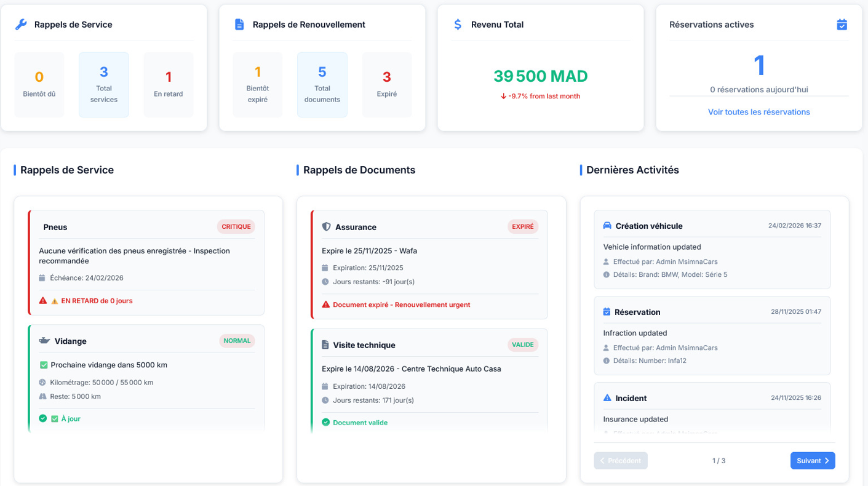Click the green check icon beside Document valide
This screenshot has width=868, height=486.
[x=326, y=423]
